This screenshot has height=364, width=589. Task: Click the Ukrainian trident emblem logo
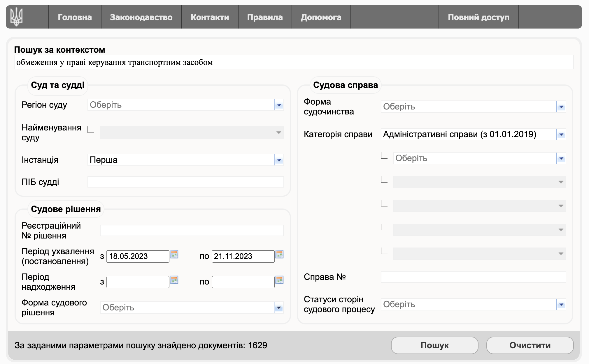click(x=16, y=17)
